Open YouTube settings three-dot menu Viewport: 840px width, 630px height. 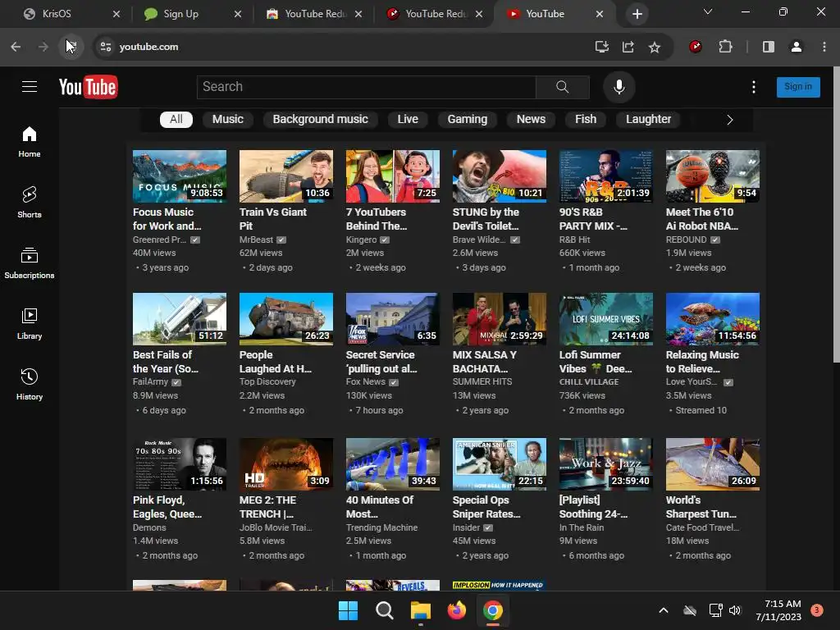pos(754,87)
